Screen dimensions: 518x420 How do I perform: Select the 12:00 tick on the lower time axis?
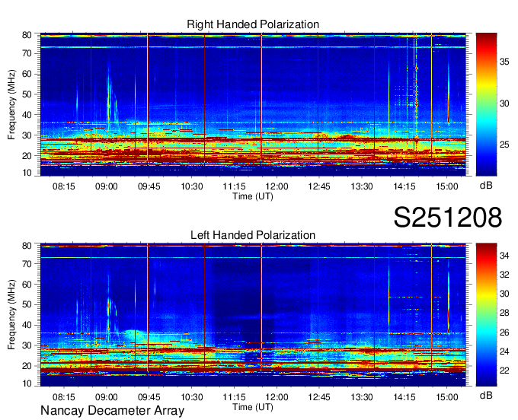click(x=276, y=396)
